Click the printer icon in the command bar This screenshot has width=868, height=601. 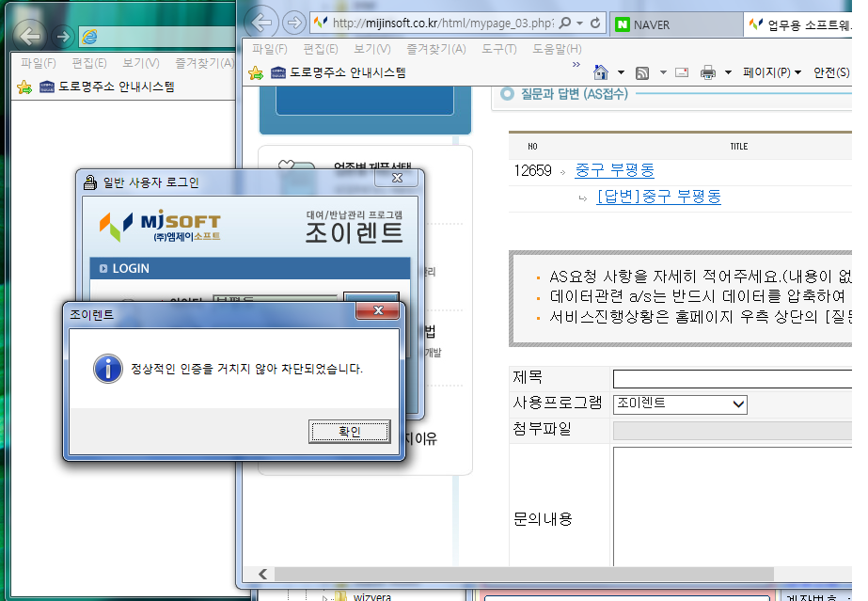coord(708,72)
